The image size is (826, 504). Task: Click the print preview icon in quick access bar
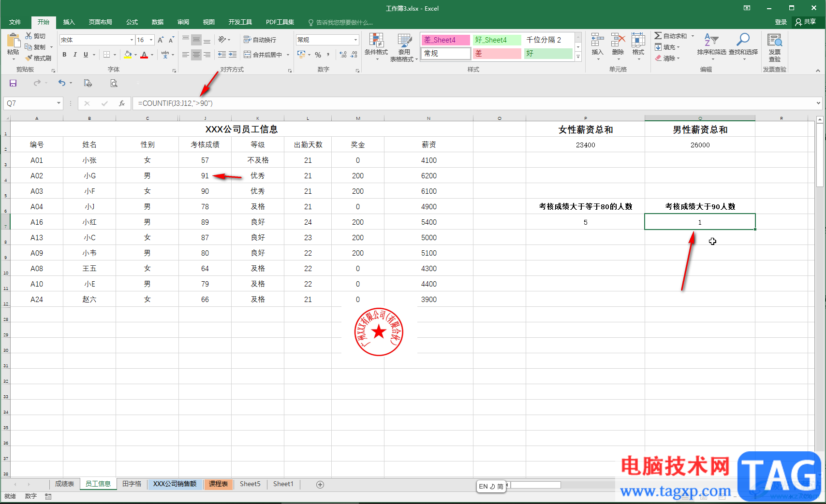click(x=114, y=83)
